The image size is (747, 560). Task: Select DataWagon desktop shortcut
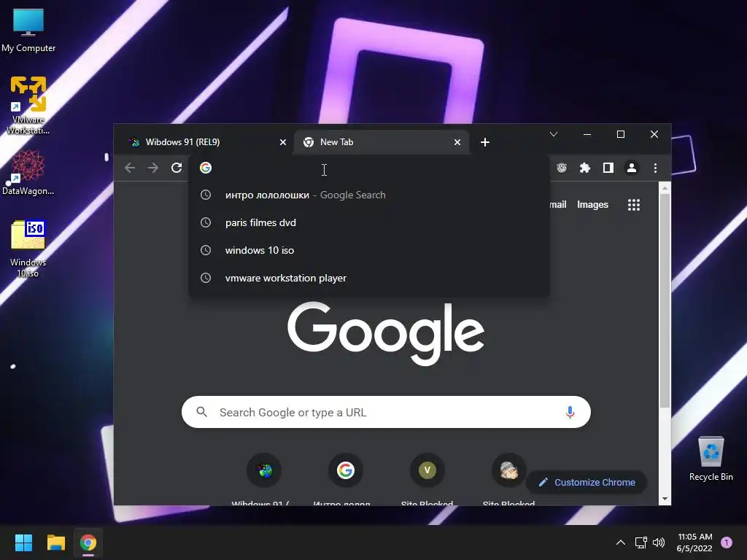(28, 172)
